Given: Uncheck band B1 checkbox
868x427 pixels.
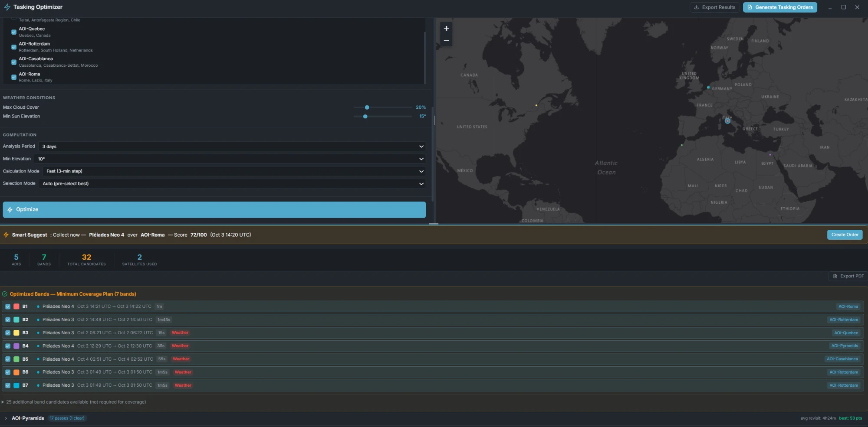Looking at the screenshot, I should point(8,306).
